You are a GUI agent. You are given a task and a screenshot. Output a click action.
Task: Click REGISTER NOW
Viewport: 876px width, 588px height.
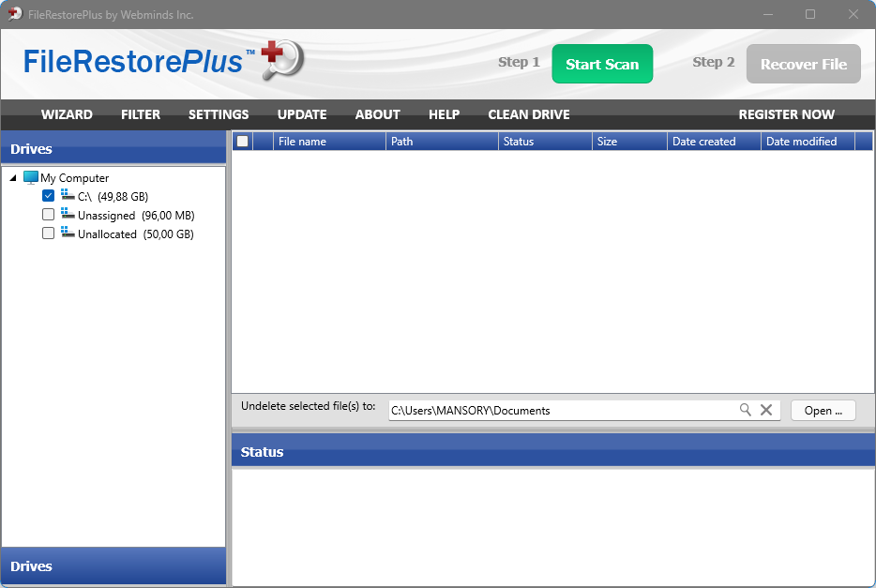click(787, 114)
